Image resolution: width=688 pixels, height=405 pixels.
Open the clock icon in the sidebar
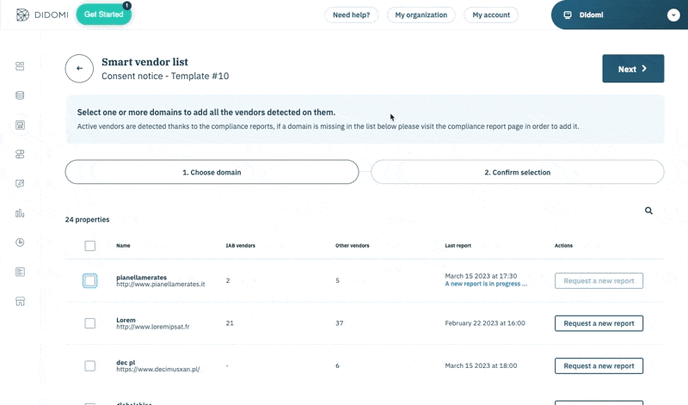20,242
